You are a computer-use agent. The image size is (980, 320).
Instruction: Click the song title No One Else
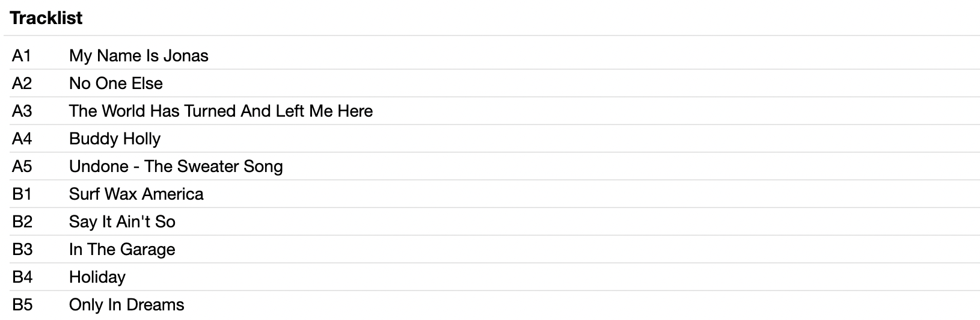pos(115,84)
